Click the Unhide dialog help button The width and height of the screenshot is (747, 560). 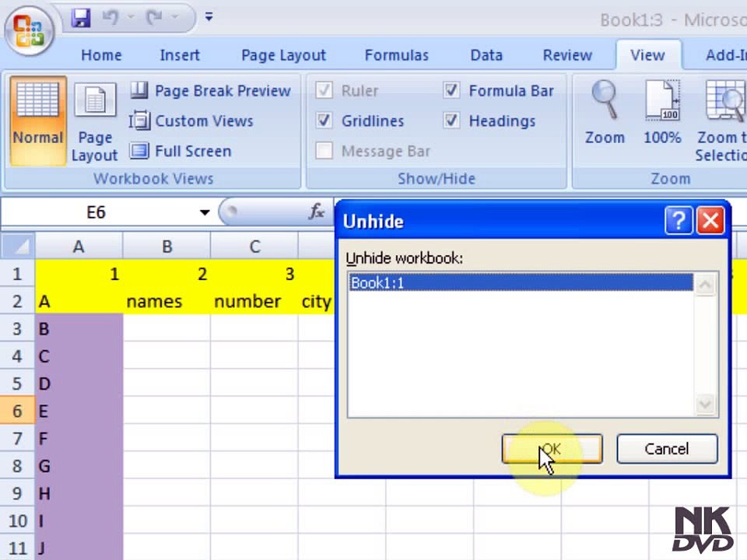click(679, 220)
